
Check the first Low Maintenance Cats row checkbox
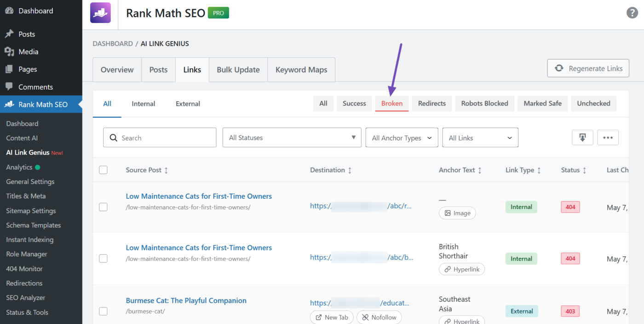[x=103, y=207]
